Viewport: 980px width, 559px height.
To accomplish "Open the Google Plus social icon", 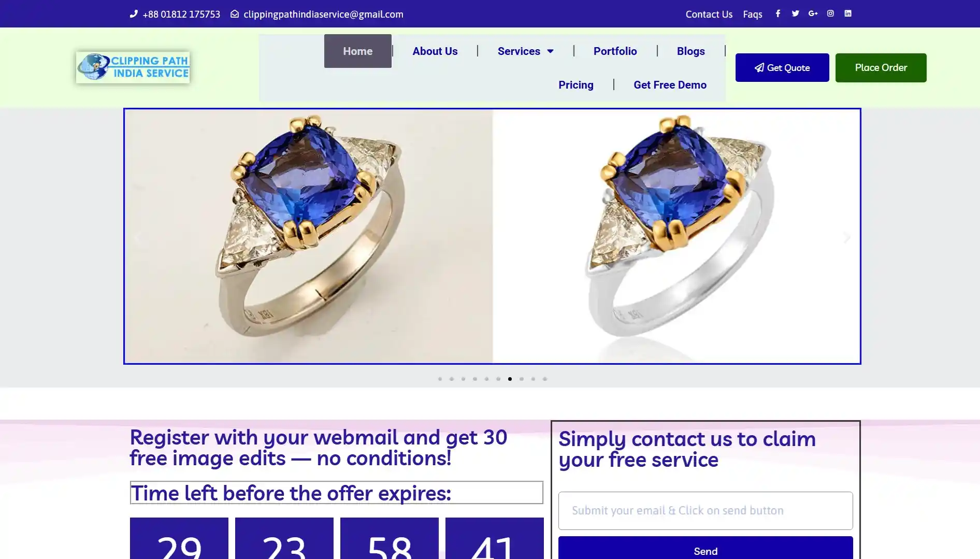I will point(813,13).
